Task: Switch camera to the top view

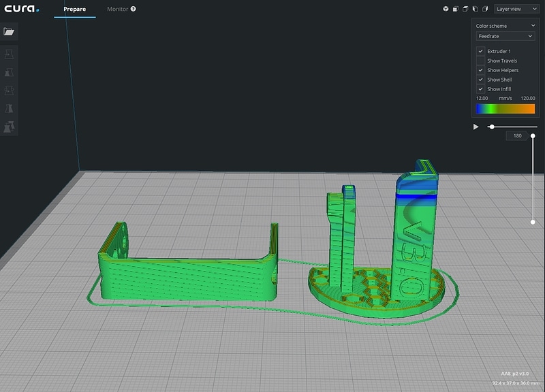Action: point(465,9)
